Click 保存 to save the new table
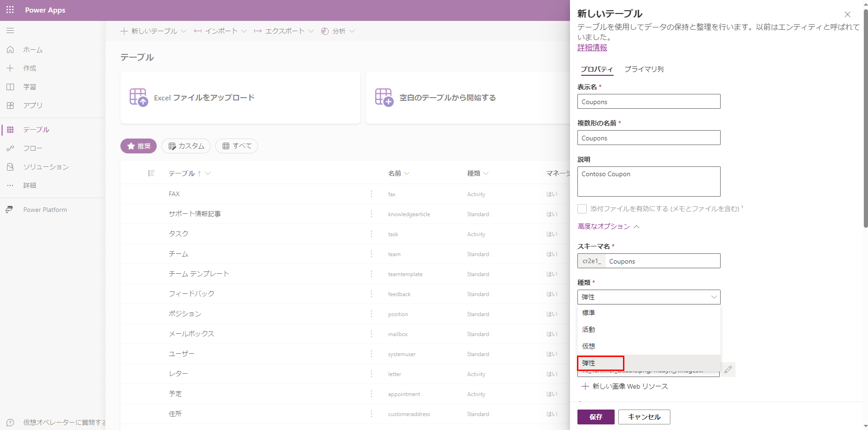This screenshot has height=430, width=868. click(x=596, y=417)
